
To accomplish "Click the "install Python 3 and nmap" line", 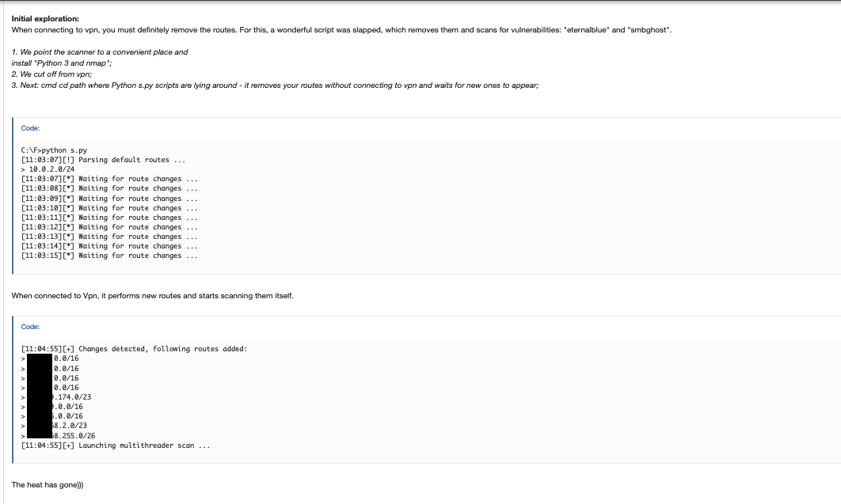I will click(x=62, y=63).
